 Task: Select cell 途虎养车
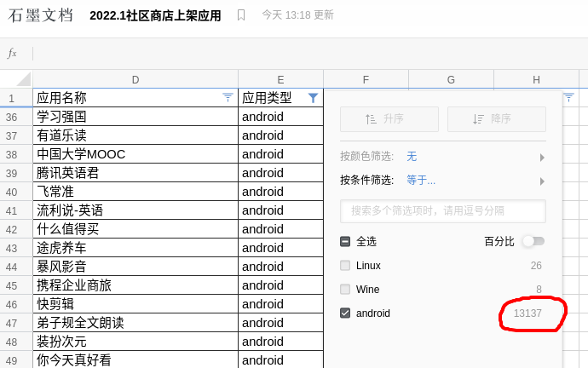coord(135,248)
